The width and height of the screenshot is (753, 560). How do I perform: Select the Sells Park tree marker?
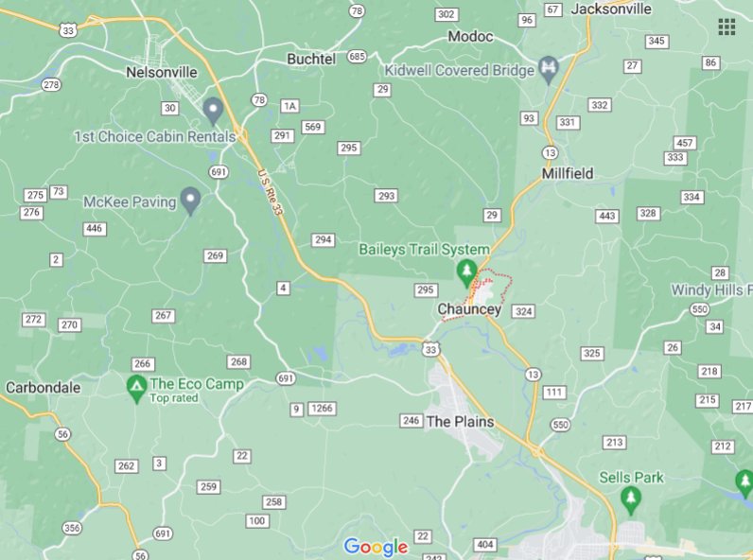630,501
